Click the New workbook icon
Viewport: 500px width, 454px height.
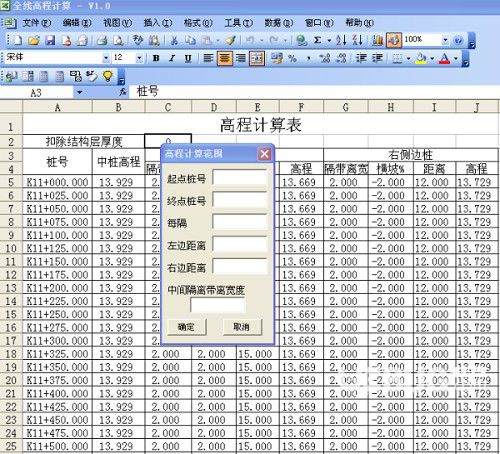click(x=18, y=41)
